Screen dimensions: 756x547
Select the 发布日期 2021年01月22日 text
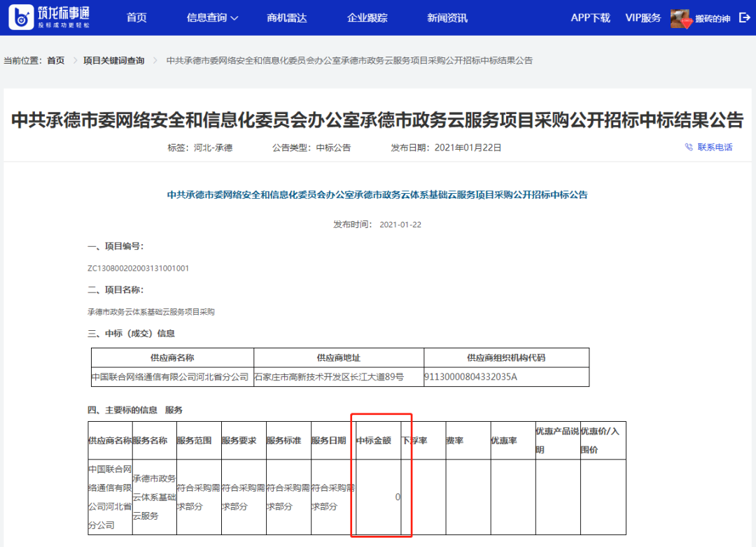tap(446, 148)
